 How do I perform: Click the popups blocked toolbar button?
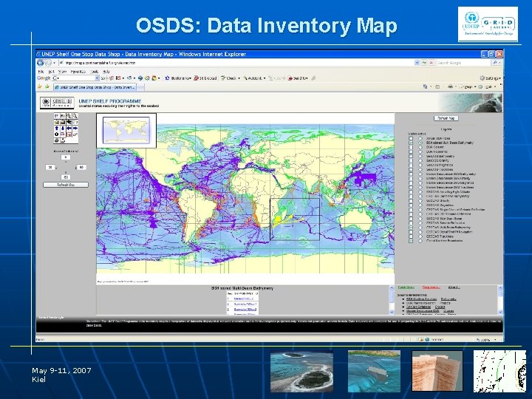click(205, 78)
